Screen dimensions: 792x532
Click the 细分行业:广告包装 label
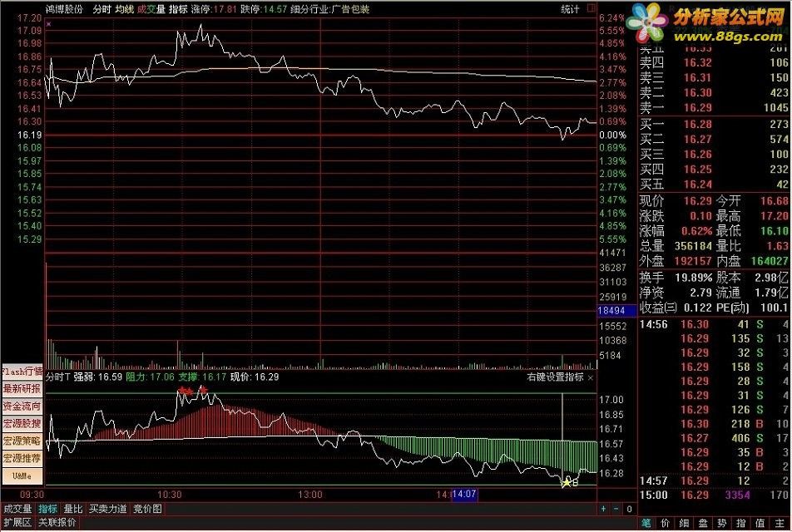pyautogui.click(x=329, y=9)
